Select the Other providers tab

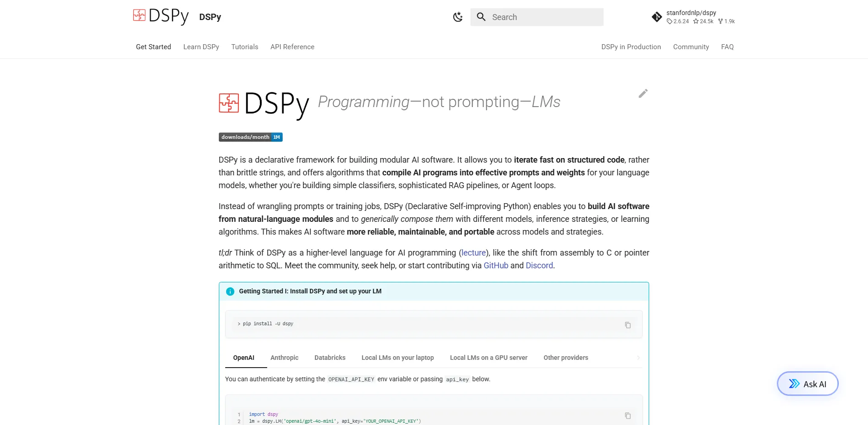[566, 358]
